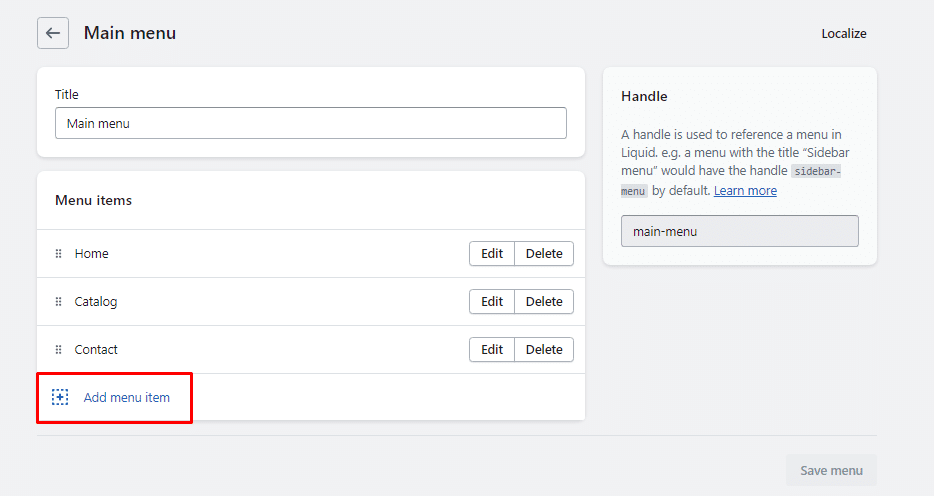Select the Home item label
This screenshot has width=934, height=496.
coord(91,254)
